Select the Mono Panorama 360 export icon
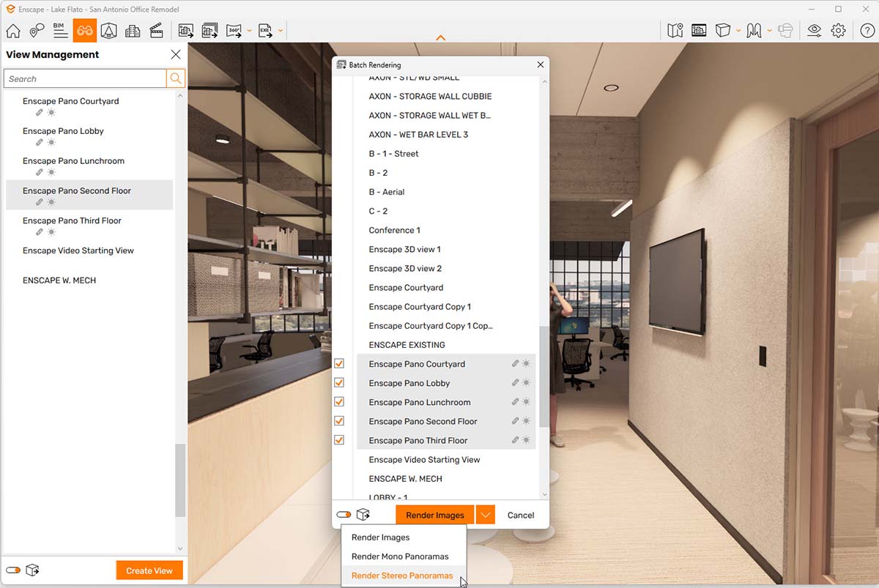 coord(233,30)
